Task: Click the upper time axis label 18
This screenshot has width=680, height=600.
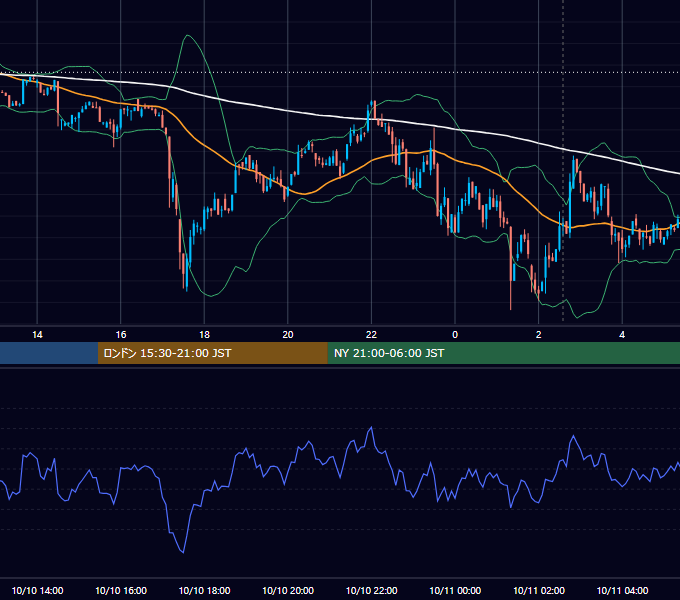Action: (x=204, y=335)
